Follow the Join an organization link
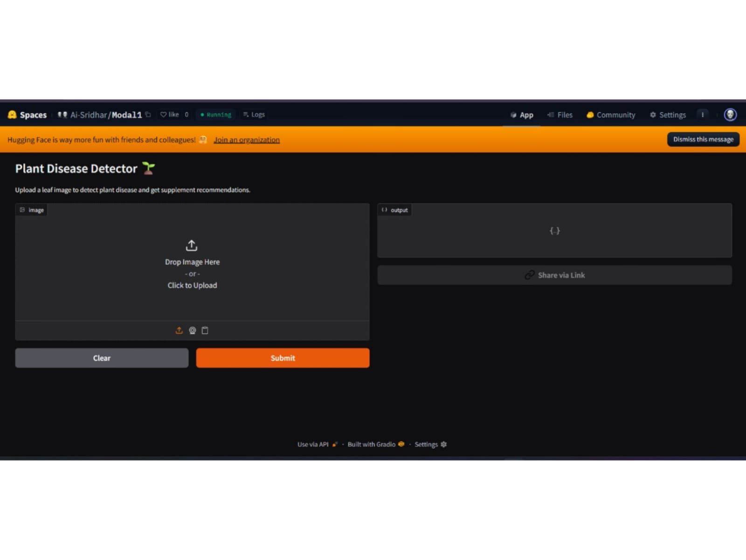This screenshot has width=746, height=560. point(247,140)
